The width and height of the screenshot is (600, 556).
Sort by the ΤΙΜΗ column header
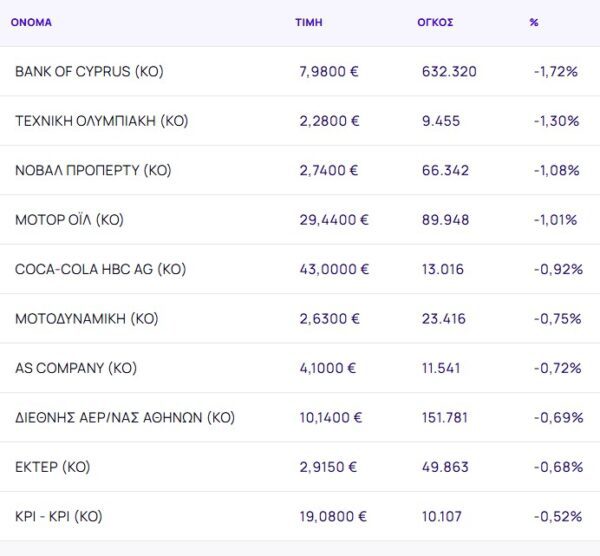pos(309,22)
